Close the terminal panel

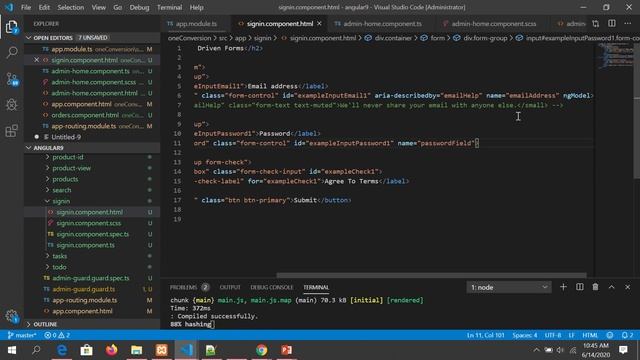[627, 287]
